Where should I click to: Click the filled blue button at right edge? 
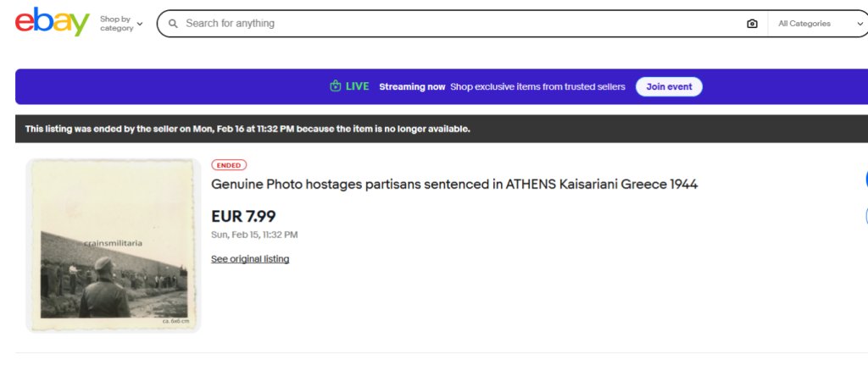[x=865, y=180]
